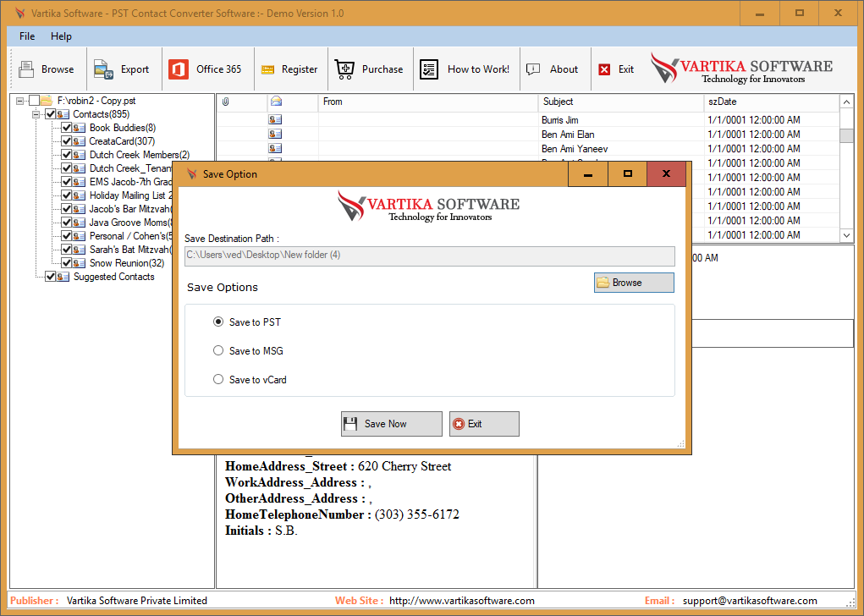The width and height of the screenshot is (864, 616).
Task: Uncheck the CreataCard(307) checkbox
Action: pyautogui.click(x=66, y=141)
